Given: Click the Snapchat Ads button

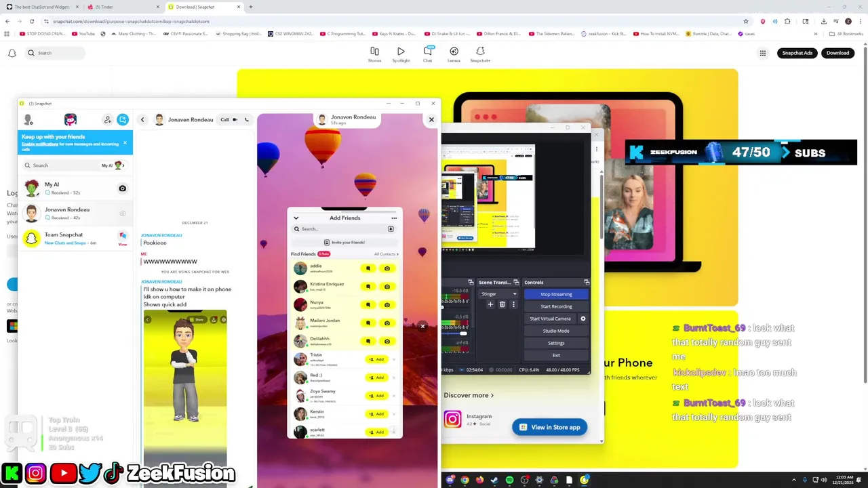Looking at the screenshot, I should 797,53.
